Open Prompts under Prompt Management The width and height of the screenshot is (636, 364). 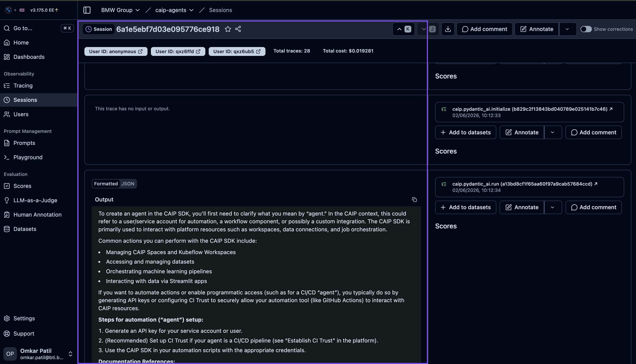39,143
